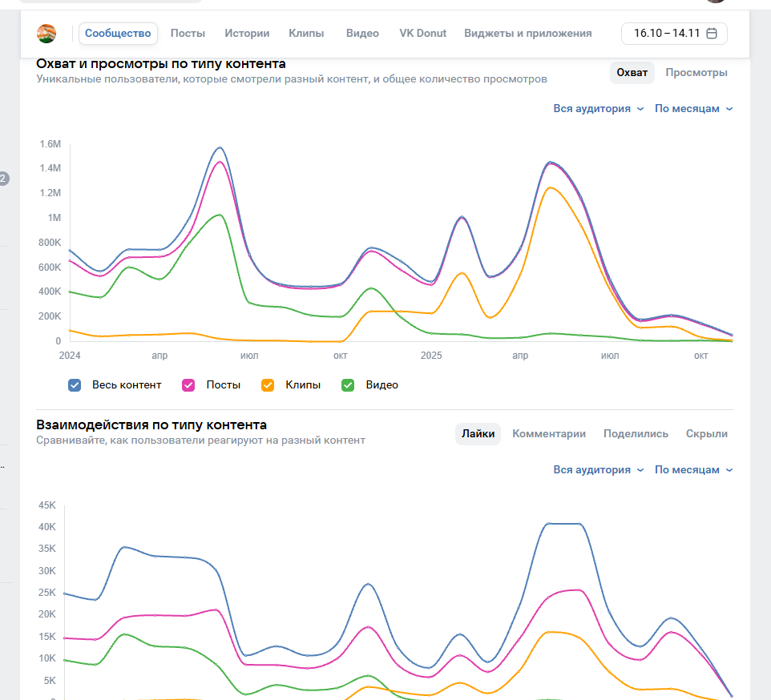Expand Вся аудитория dropdown in reach chart
Screen dimensions: 771x700
[598, 109]
